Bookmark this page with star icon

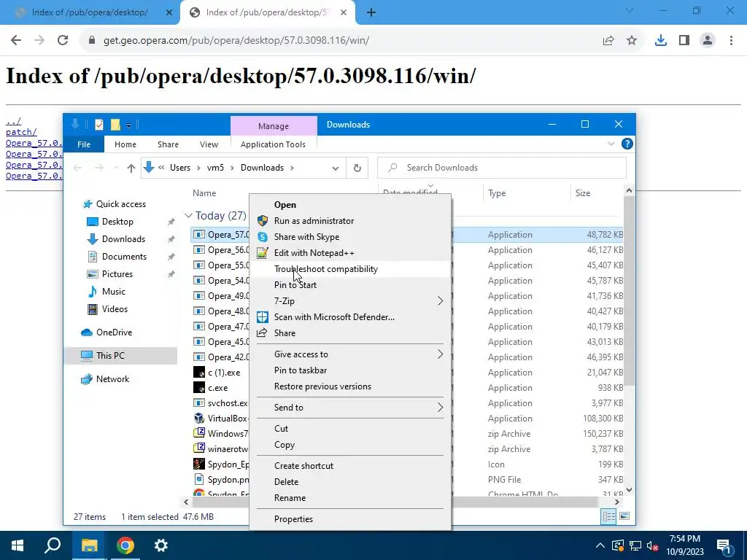pyautogui.click(x=632, y=41)
